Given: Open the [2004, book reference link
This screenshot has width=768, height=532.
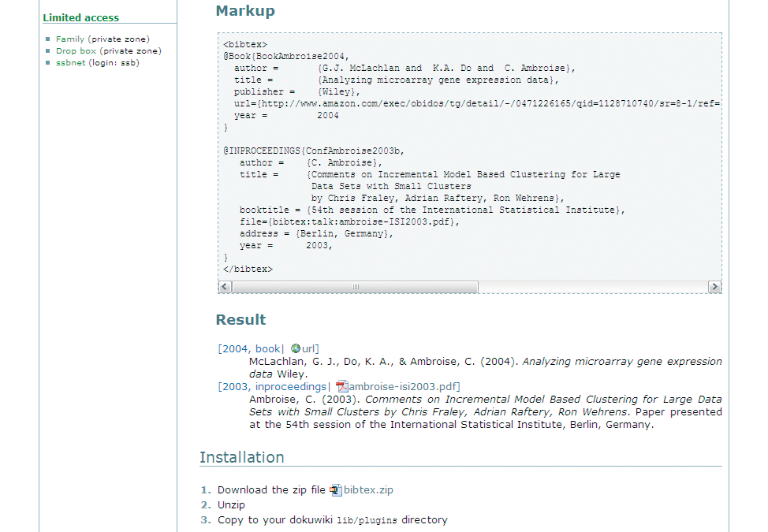Looking at the screenshot, I should (249, 349).
